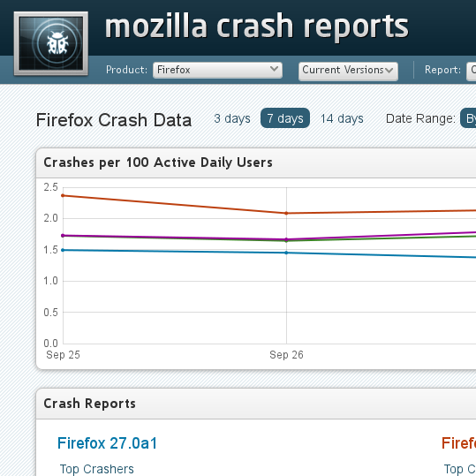Select the 14 days range
This screenshot has width=476, height=476.
click(x=342, y=118)
